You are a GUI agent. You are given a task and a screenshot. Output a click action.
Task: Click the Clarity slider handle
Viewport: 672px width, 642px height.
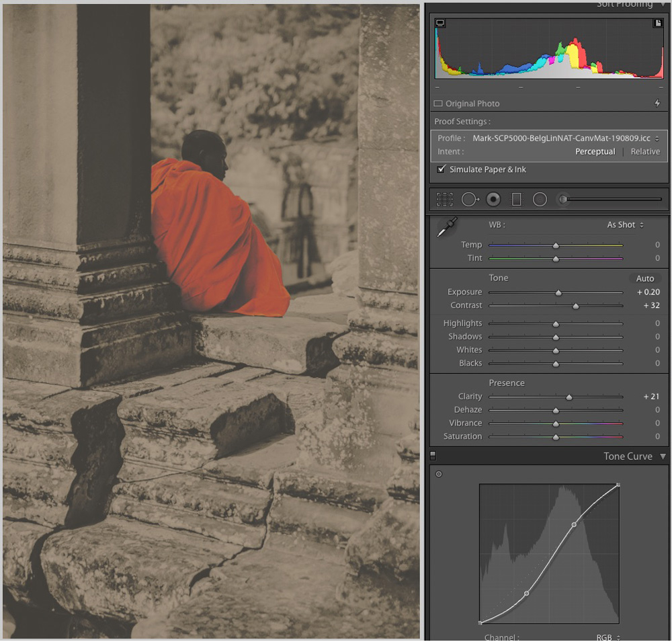tap(569, 397)
